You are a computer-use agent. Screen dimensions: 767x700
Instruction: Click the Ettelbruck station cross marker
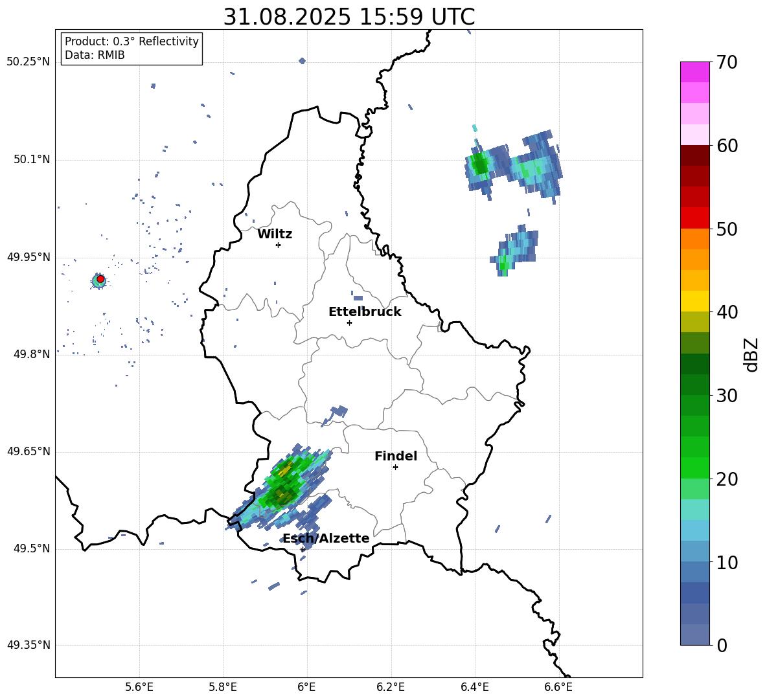[349, 322]
